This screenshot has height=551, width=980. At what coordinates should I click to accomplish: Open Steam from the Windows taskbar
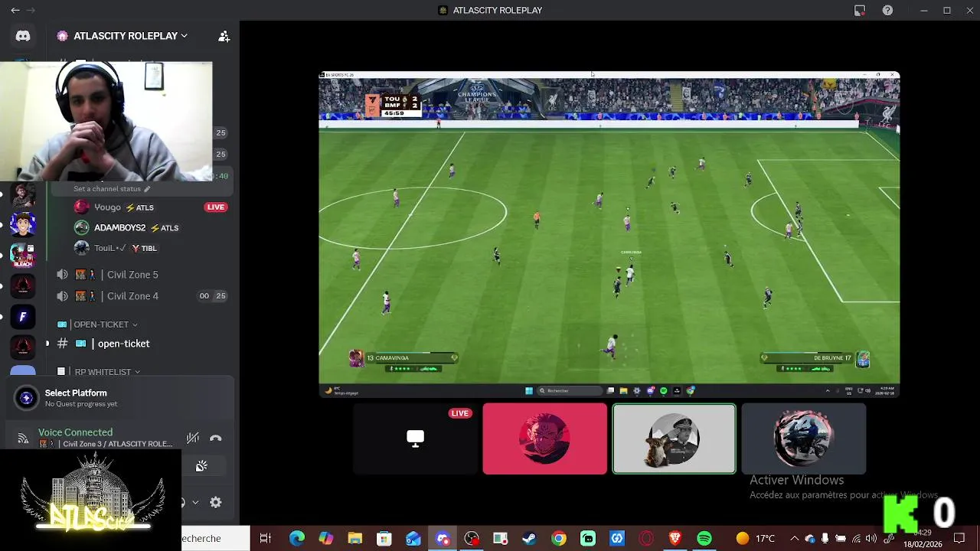click(x=529, y=539)
